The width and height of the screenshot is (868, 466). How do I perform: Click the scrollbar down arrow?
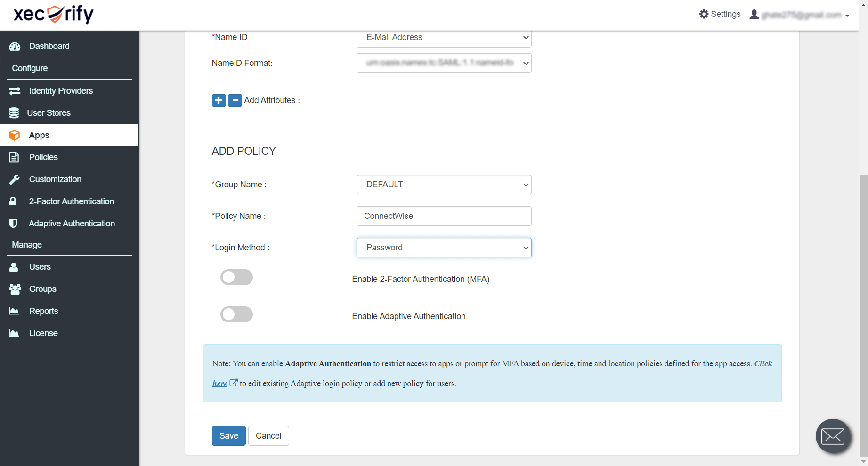tap(863, 462)
